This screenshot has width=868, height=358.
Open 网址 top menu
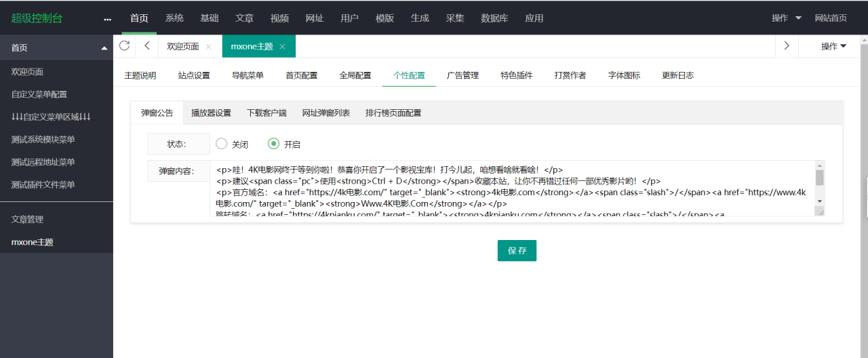click(x=315, y=18)
